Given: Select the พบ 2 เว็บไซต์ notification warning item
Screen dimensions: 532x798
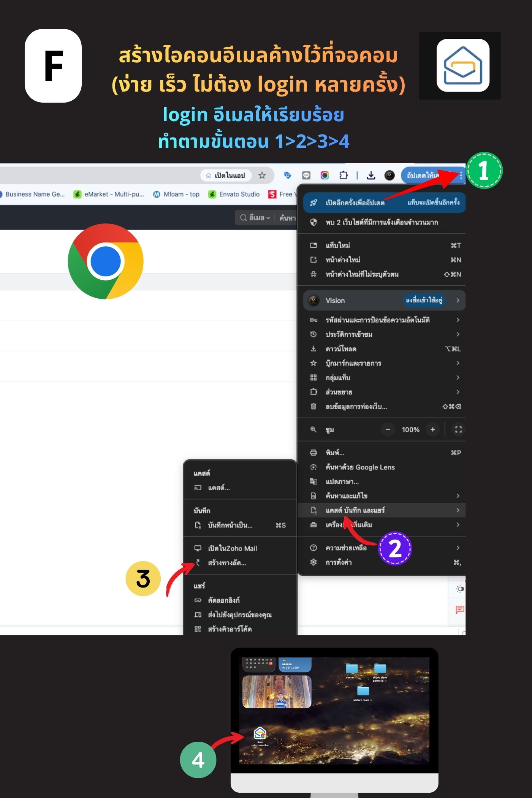Looking at the screenshot, I should (x=381, y=222).
